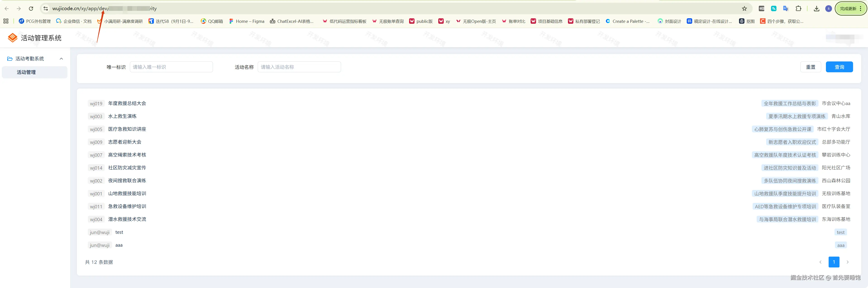
Task: Reload the page with the refresh icon
Action: pyautogui.click(x=31, y=9)
